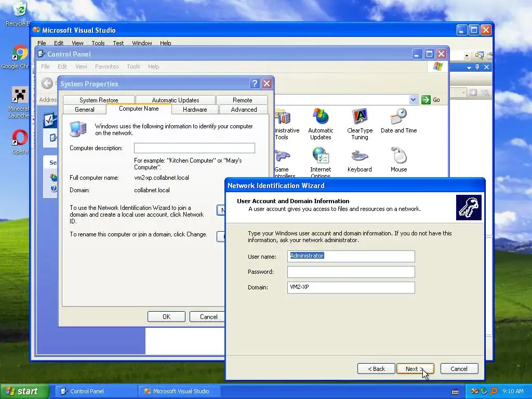Switch to the System Restore tab
Image resolution: width=532 pixels, height=399 pixels.
click(99, 100)
